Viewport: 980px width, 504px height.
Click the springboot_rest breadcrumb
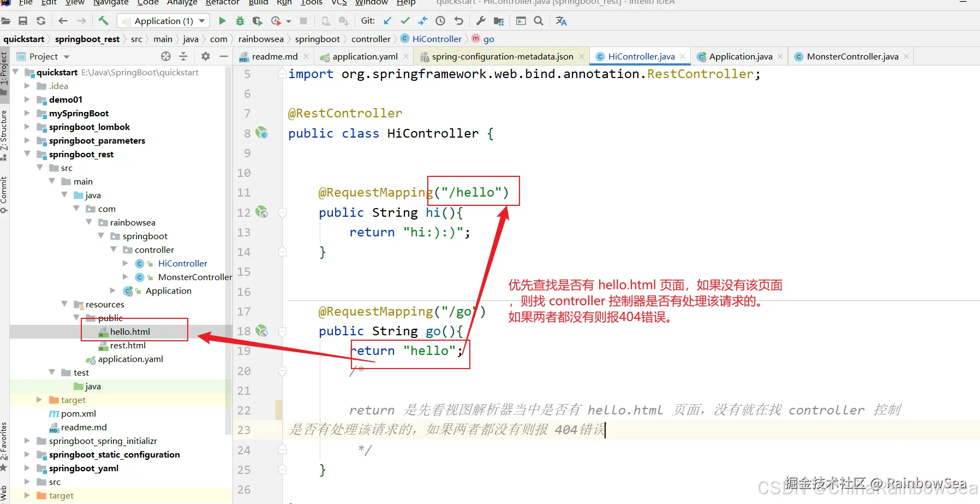87,39
